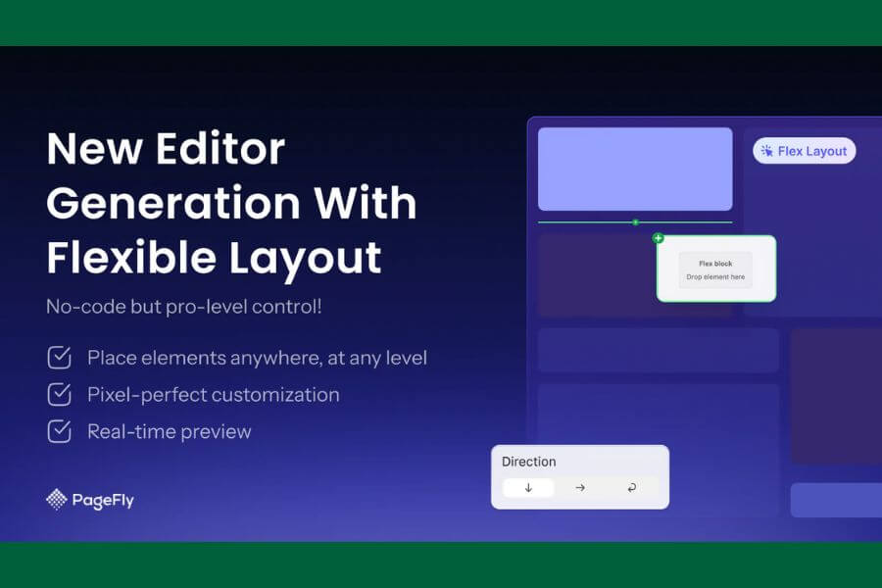Click the 'Flex block' title in drop card
This screenshot has height=588, width=882.
[x=715, y=264]
